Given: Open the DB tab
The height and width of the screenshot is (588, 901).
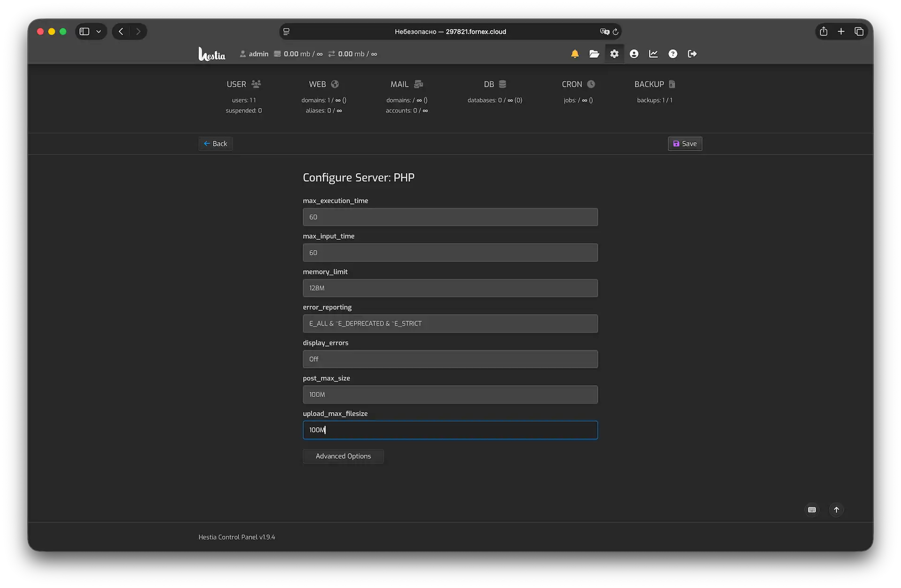Looking at the screenshot, I should click(495, 84).
